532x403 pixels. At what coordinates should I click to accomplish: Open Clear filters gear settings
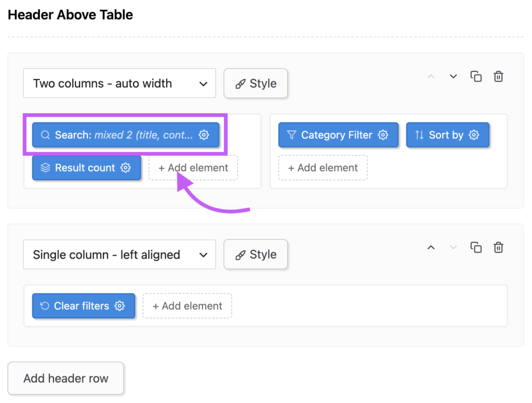point(120,306)
